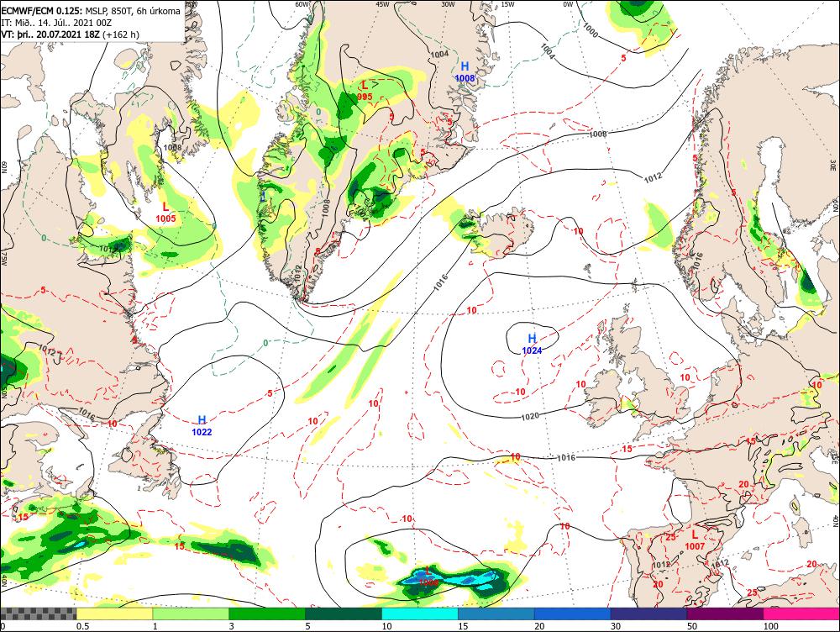Pick the purple 50–100 mm legend swatch
Image resolution: width=840 pixels, height=632 pixels.
tap(726, 614)
